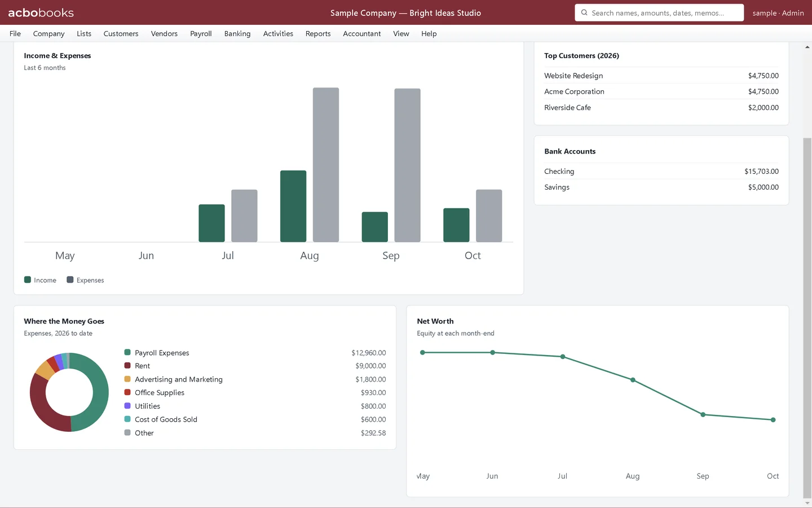The width and height of the screenshot is (812, 508).
Task: Open the Payroll menu
Action: tap(201, 33)
